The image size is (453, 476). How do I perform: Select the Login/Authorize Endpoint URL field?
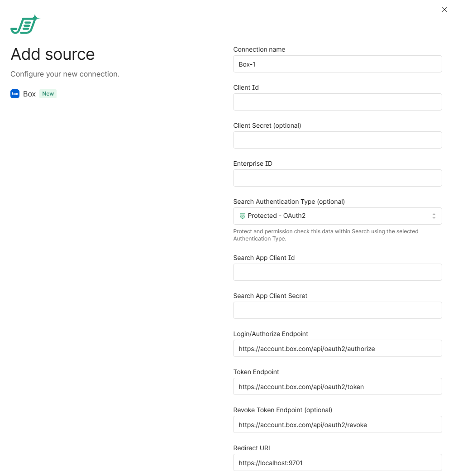click(337, 348)
